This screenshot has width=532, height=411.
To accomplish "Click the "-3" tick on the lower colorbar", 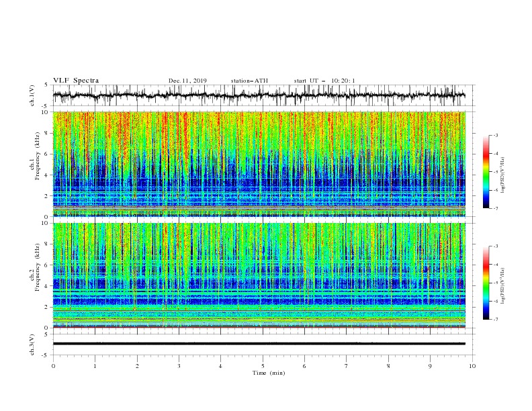I will 495,246.
